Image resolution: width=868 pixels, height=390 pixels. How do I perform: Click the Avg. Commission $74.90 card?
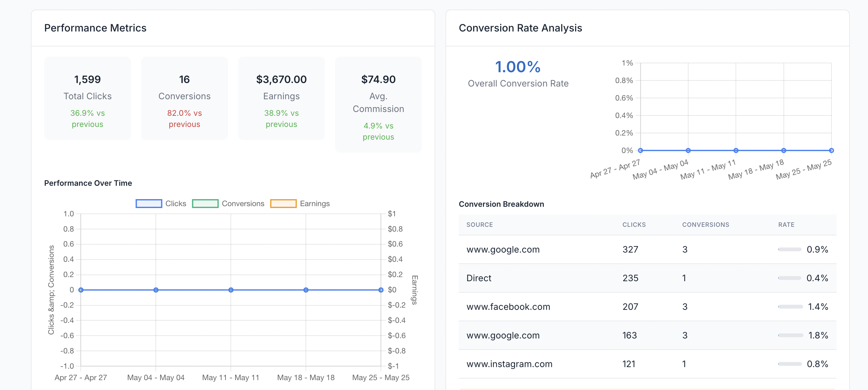pyautogui.click(x=378, y=104)
